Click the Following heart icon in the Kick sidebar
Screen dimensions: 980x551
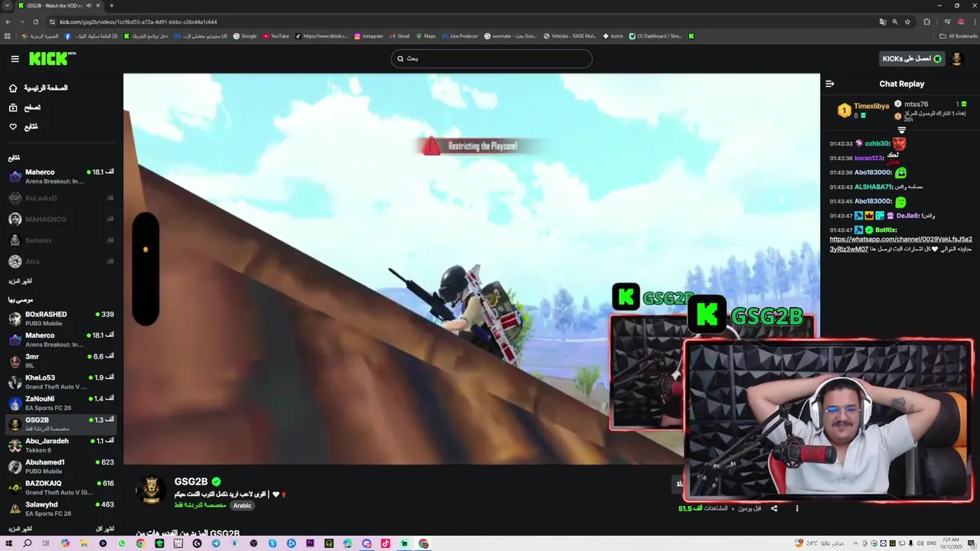pos(13,126)
